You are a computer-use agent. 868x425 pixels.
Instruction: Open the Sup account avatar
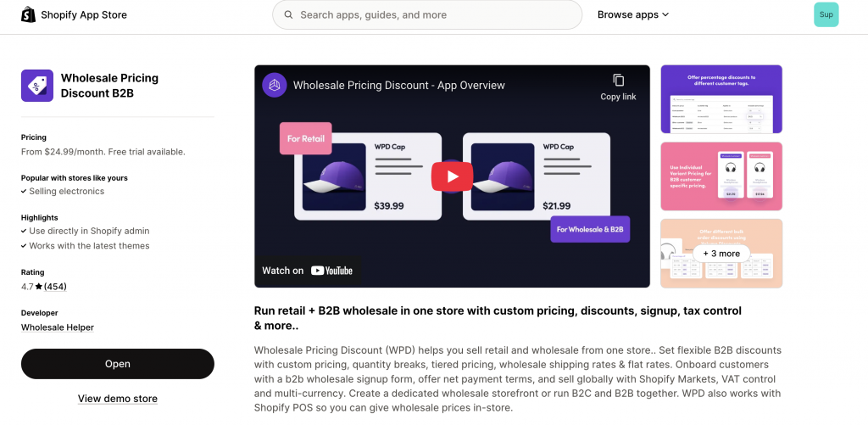tap(826, 14)
